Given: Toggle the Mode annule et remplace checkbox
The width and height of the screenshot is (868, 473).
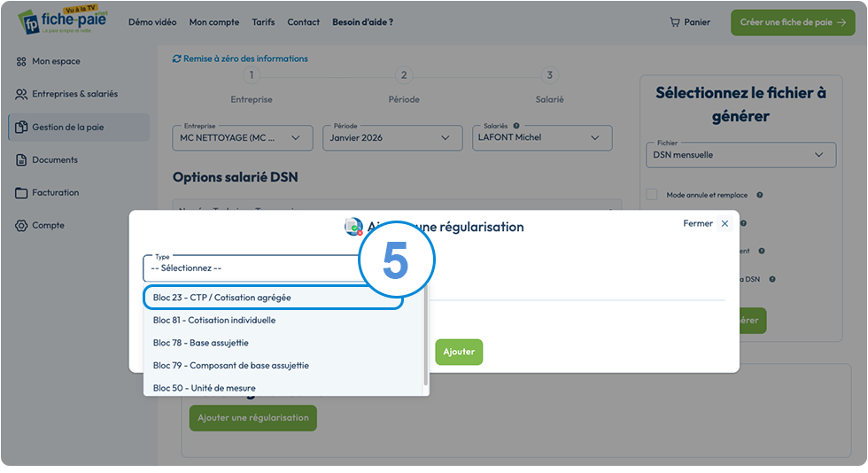Looking at the screenshot, I should [x=652, y=194].
